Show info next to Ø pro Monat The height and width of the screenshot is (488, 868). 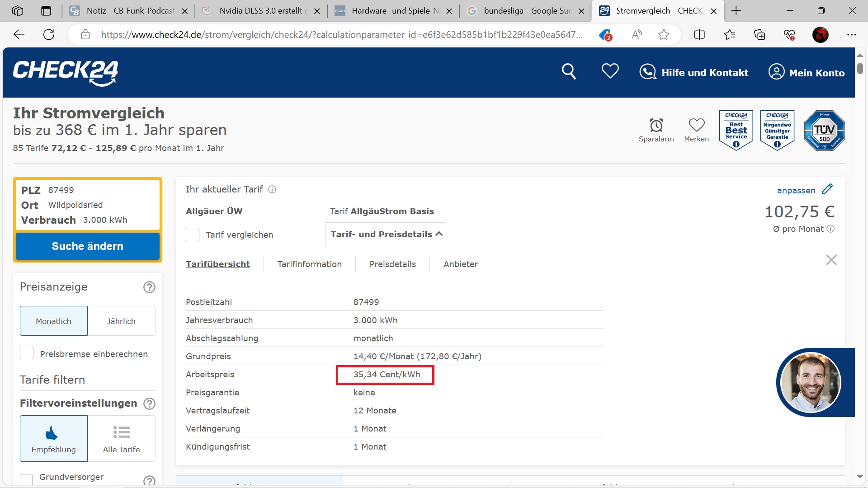(830, 229)
